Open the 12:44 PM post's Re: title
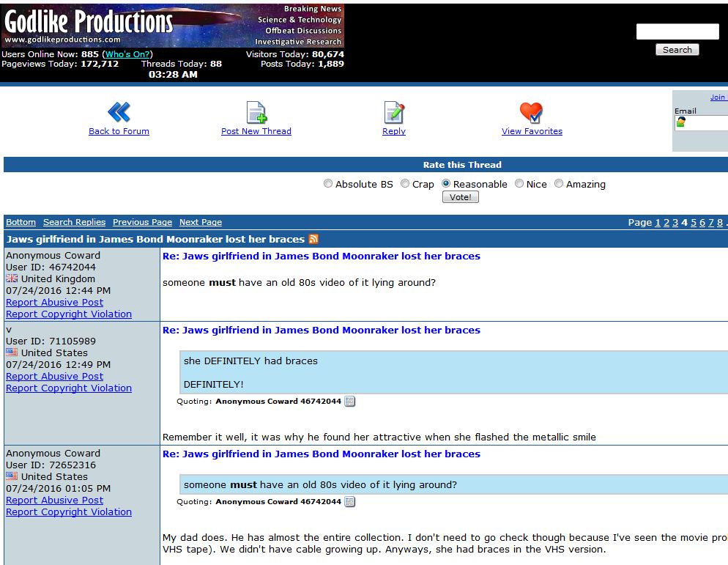Screen dimensions: 728x565 pyautogui.click(x=322, y=256)
